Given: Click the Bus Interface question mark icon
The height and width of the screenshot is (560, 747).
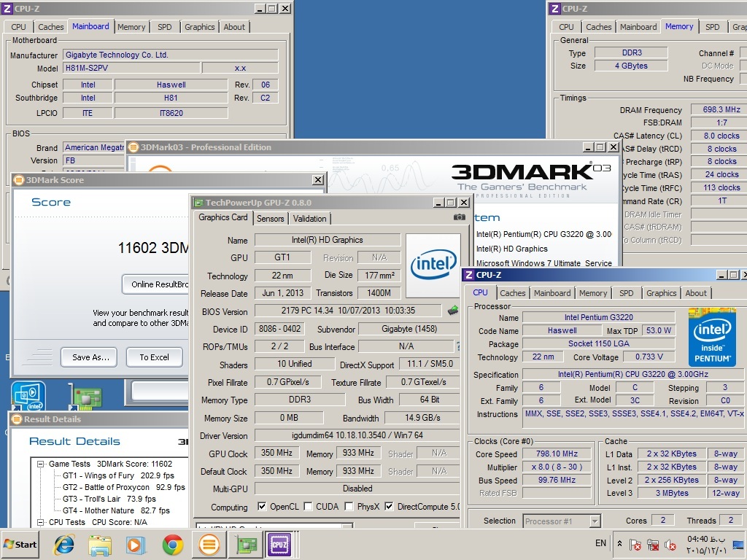Looking at the screenshot, I should point(458,346).
